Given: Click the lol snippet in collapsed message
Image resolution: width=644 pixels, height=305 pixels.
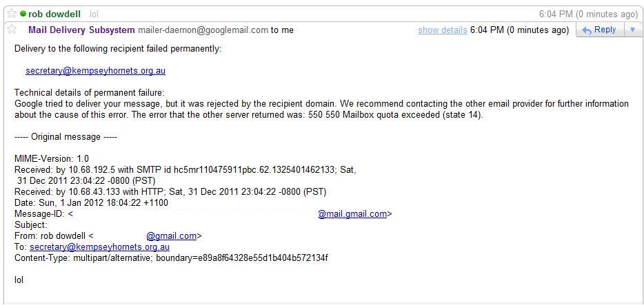Looking at the screenshot, I should [94, 14].
